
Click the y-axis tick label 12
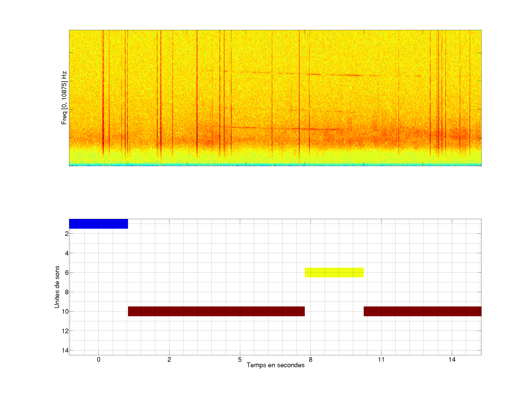[65, 331]
